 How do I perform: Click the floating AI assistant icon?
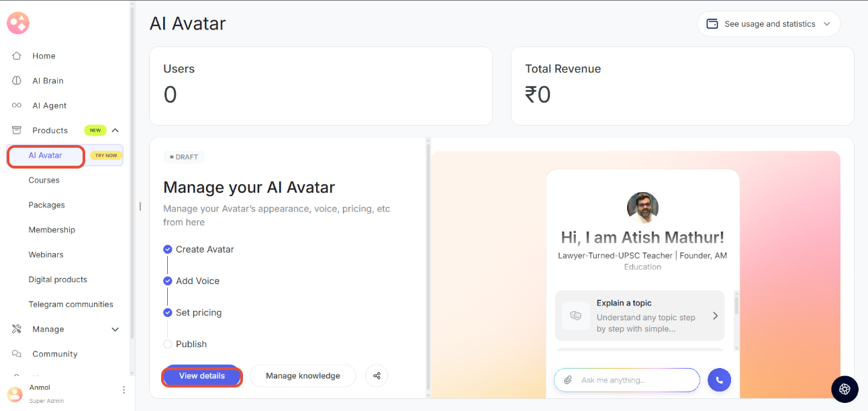coord(845,389)
